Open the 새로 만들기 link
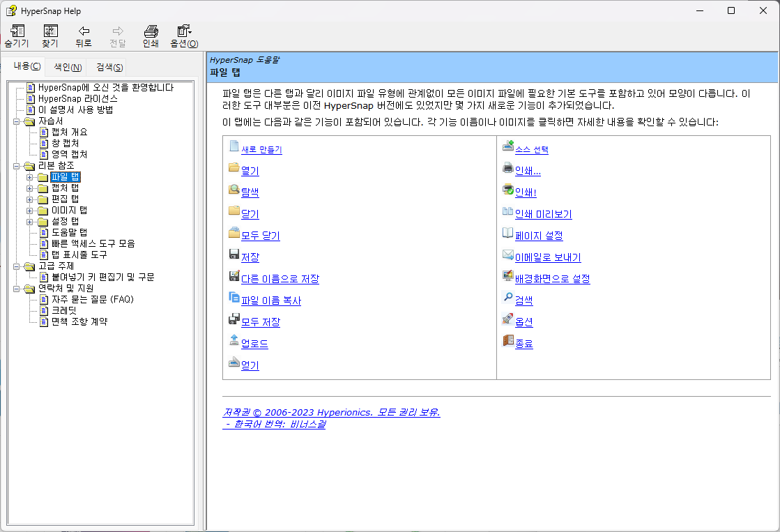 click(x=261, y=149)
